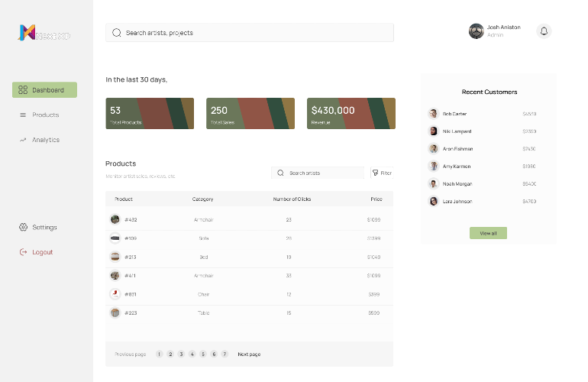This screenshot has width=588, height=382.
Task: Focus the 'Search artists, projects' field
Action: [250, 33]
